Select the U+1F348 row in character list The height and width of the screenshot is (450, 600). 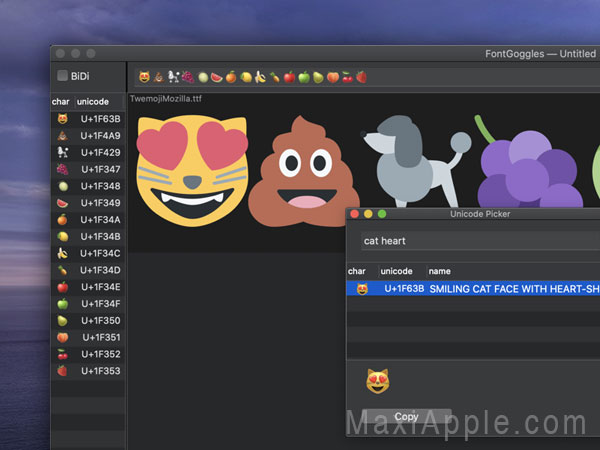tap(88, 186)
